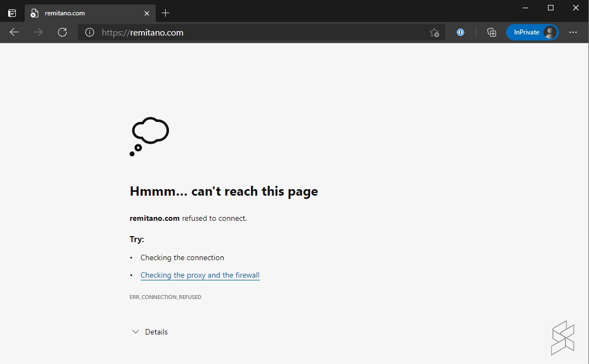The height and width of the screenshot is (364, 589).
Task: Minimize the browser window
Action: pos(526,8)
